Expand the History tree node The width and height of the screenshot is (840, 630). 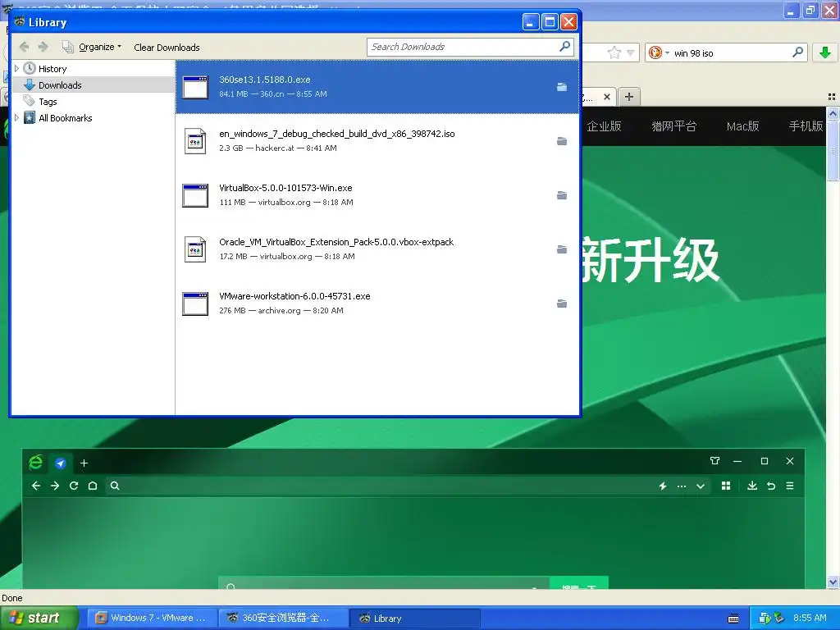click(x=16, y=69)
